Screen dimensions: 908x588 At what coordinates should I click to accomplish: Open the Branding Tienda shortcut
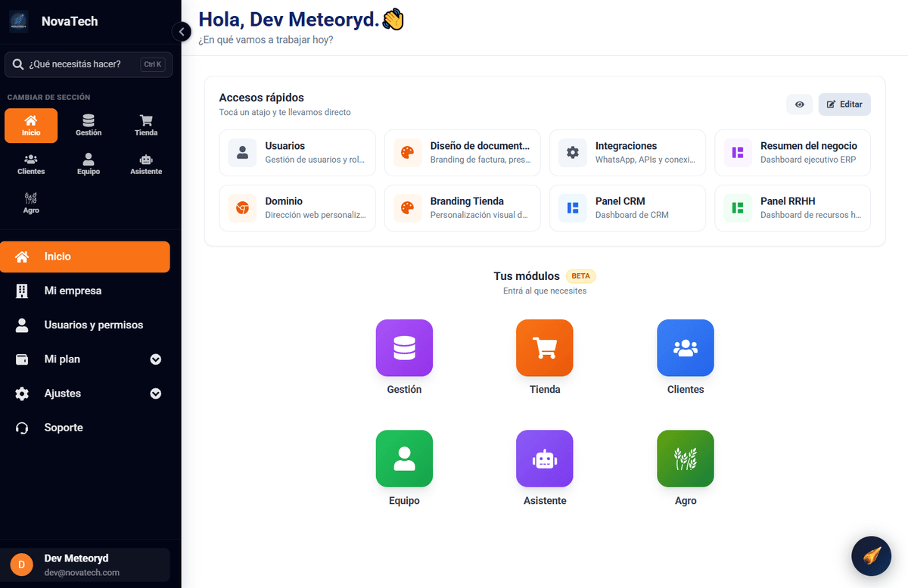[462, 208]
